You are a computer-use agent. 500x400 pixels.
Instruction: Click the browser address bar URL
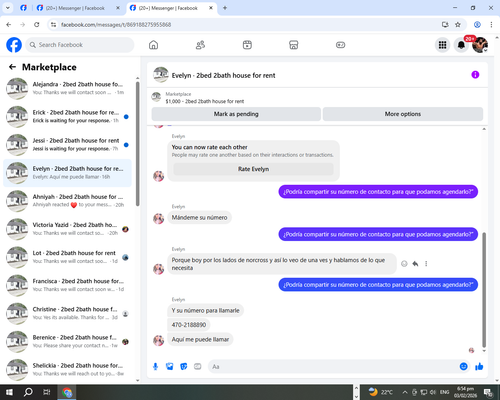click(116, 25)
